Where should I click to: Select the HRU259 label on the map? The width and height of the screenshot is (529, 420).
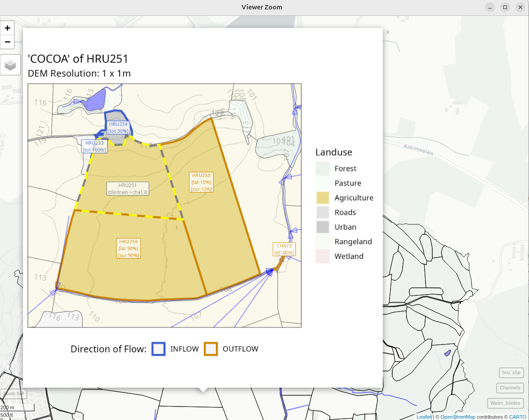(x=128, y=248)
